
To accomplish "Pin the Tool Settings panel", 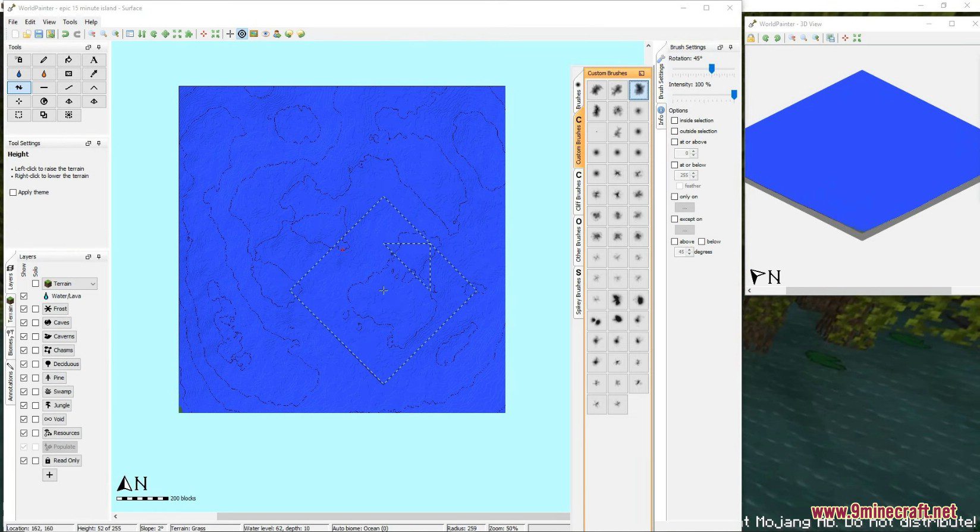I will pos(99,143).
